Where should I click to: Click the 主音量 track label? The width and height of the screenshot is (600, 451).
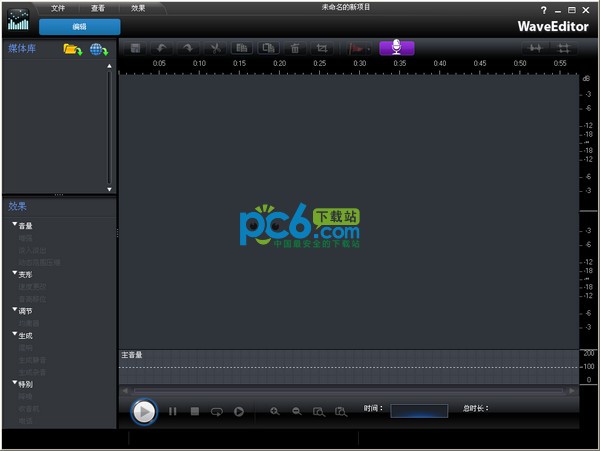click(132, 355)
